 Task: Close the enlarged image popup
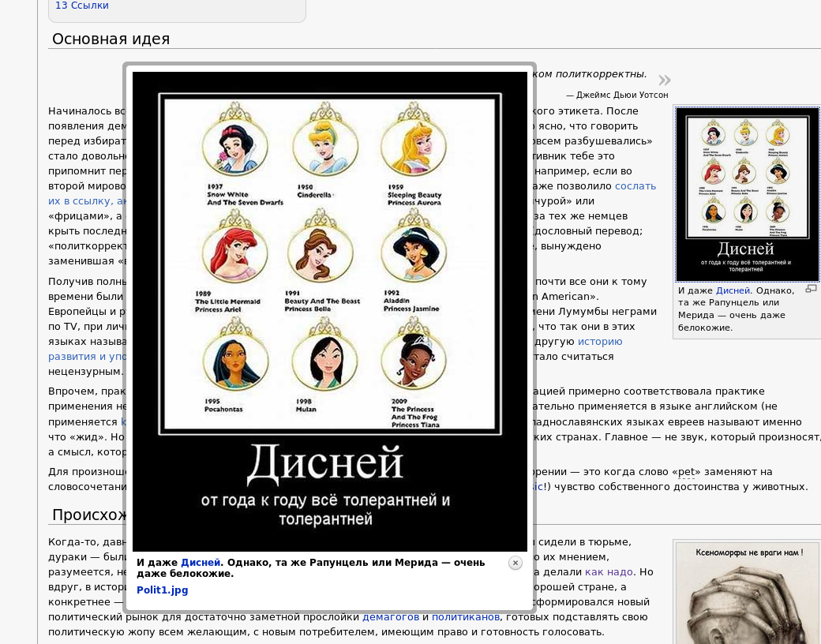tap(515, 563)
